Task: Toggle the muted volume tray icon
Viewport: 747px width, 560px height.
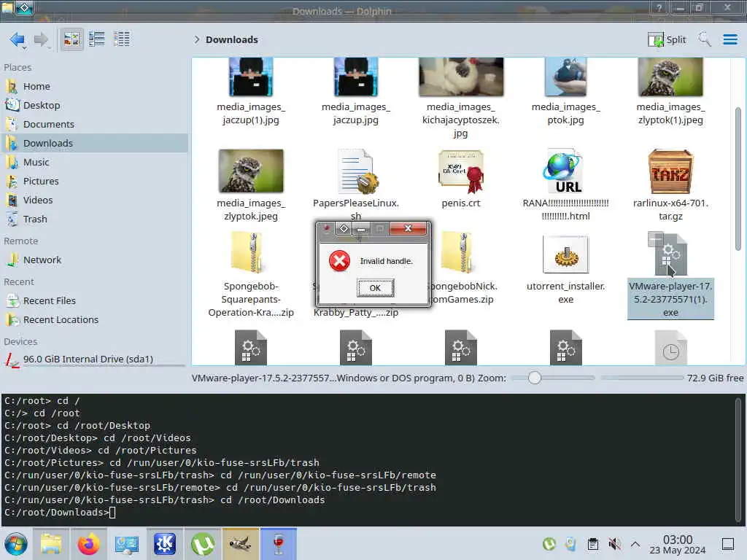Action: pyautogui.click(x=614, y=544)
